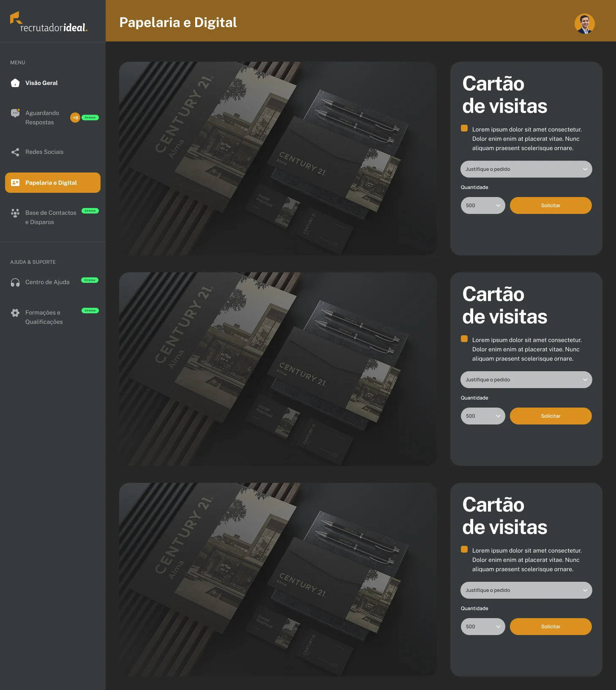Click the MENU section heading

[18, 63]
